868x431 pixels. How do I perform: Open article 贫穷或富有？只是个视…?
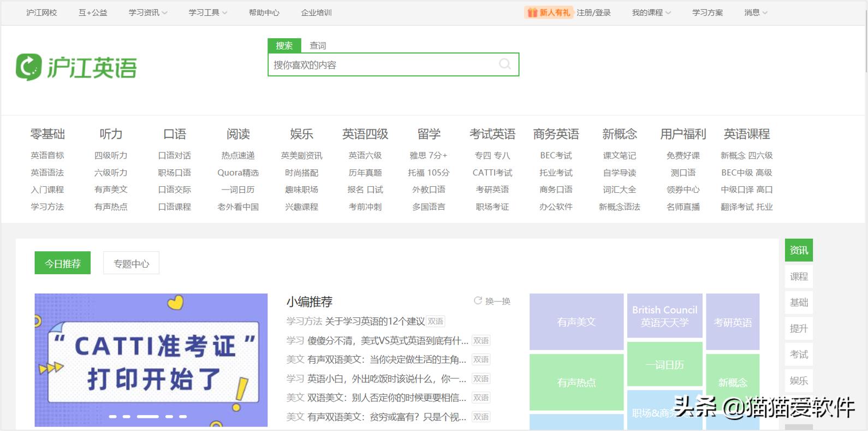coord(388,417)
